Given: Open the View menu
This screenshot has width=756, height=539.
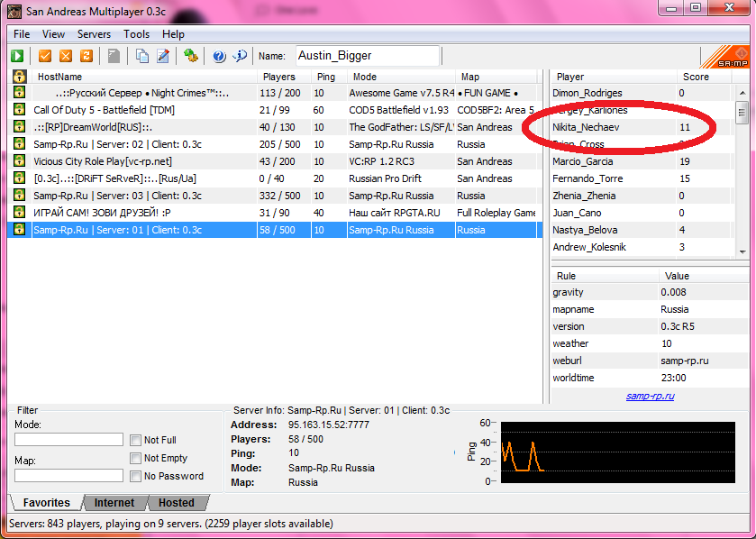Looking at the screenshot, I should pyautogui.click(x=53, y=34).
